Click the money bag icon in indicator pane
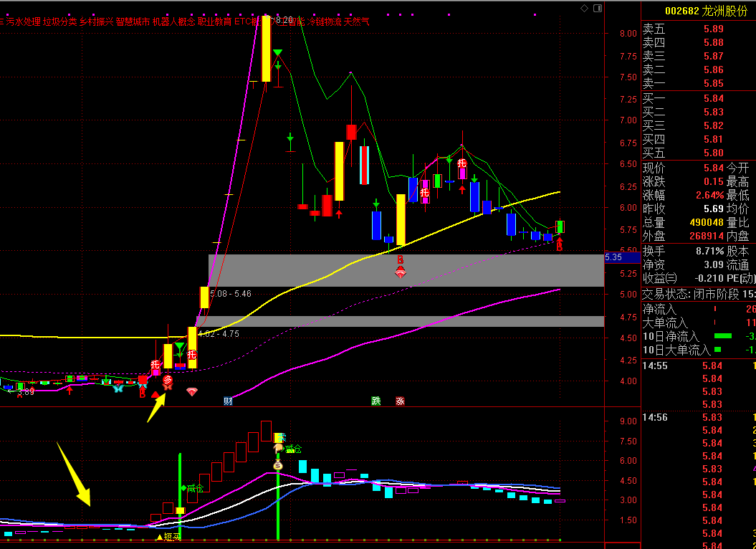The image size is (756, 549). (x=278, y=465)
